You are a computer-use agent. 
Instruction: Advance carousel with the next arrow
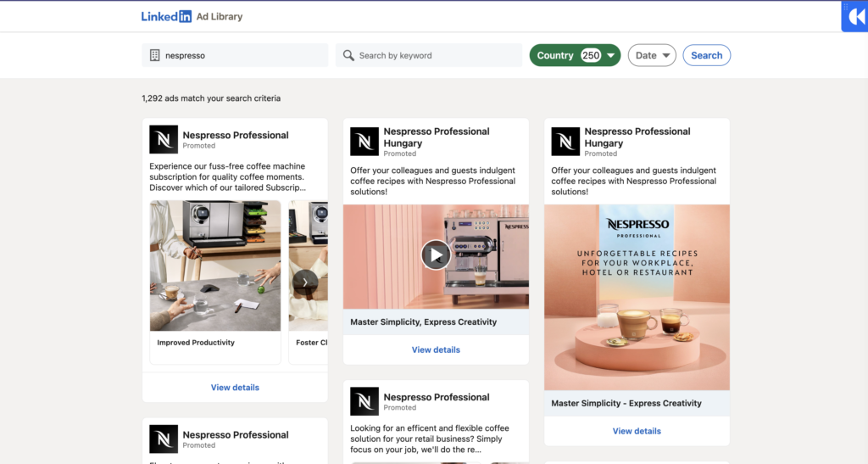305,282
